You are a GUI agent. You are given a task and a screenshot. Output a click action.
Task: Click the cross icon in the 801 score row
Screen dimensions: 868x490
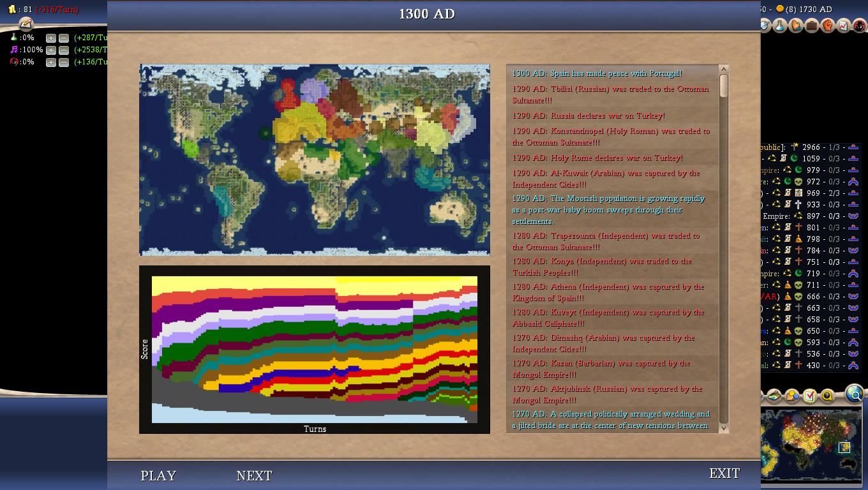[x=798, y=228]
